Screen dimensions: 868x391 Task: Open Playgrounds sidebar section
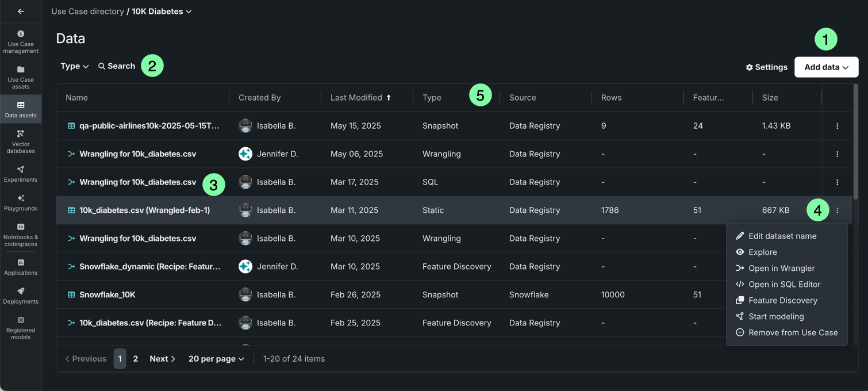click(x=21, y=202)
